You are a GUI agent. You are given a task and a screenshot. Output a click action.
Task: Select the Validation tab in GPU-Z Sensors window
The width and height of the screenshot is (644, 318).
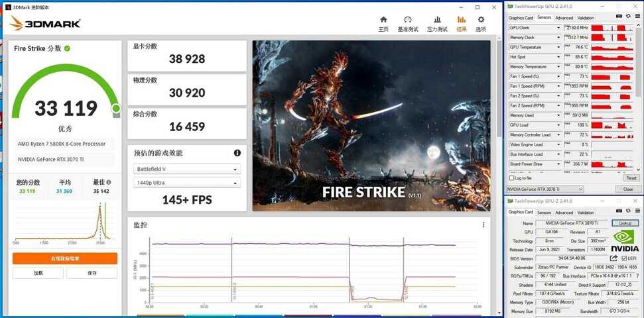click(x=585, y=18)
